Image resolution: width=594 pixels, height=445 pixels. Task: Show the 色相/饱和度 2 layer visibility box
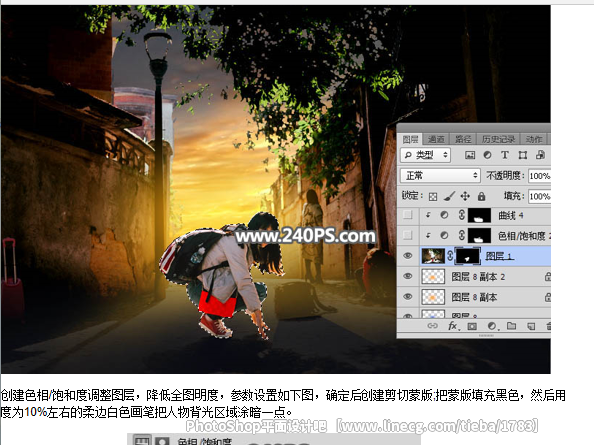tap(408, 235)
